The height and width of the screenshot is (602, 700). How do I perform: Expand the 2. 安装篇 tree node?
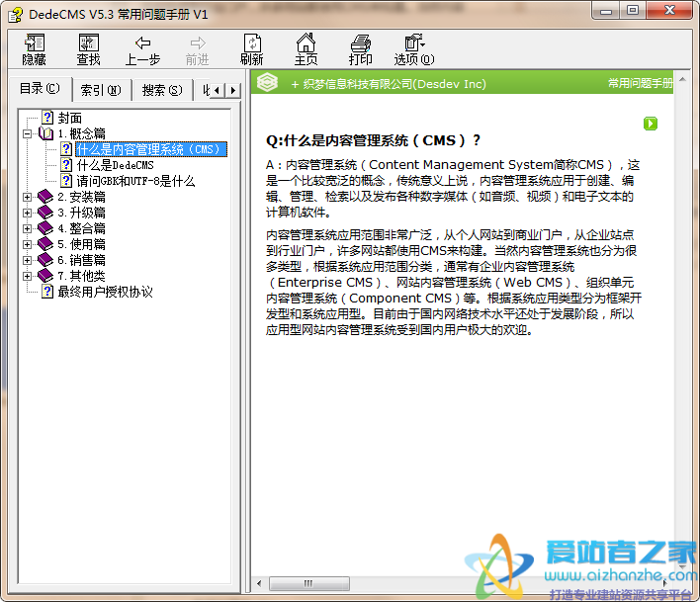tap(28, 197)
